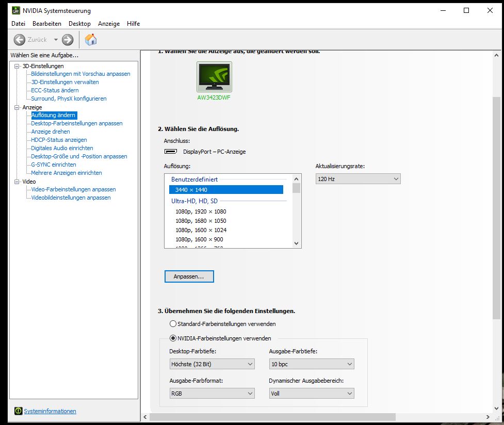Click the Systeminformationen icon
The image size is (504, 425).
[19, 411]
